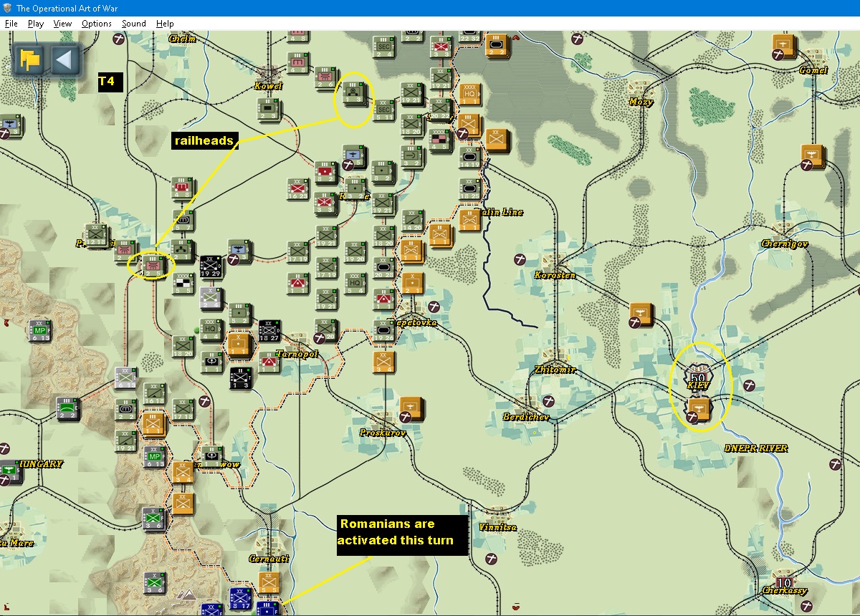Select the gray XX unit 6-13

125,377
